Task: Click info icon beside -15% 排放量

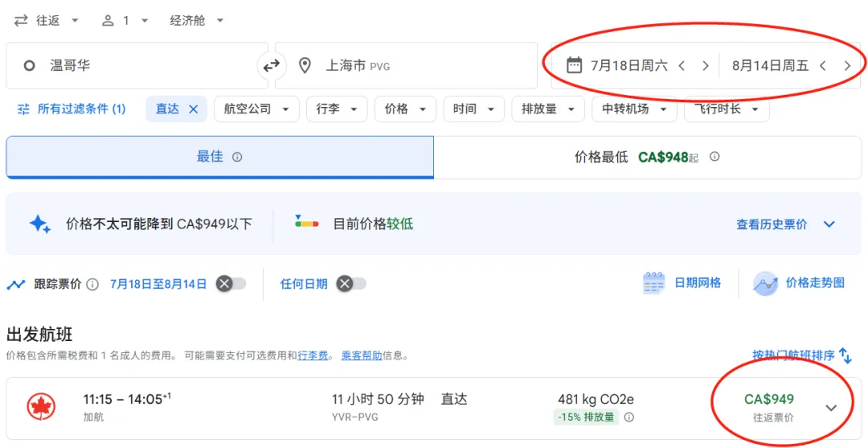Action: (x=628, y=417)
